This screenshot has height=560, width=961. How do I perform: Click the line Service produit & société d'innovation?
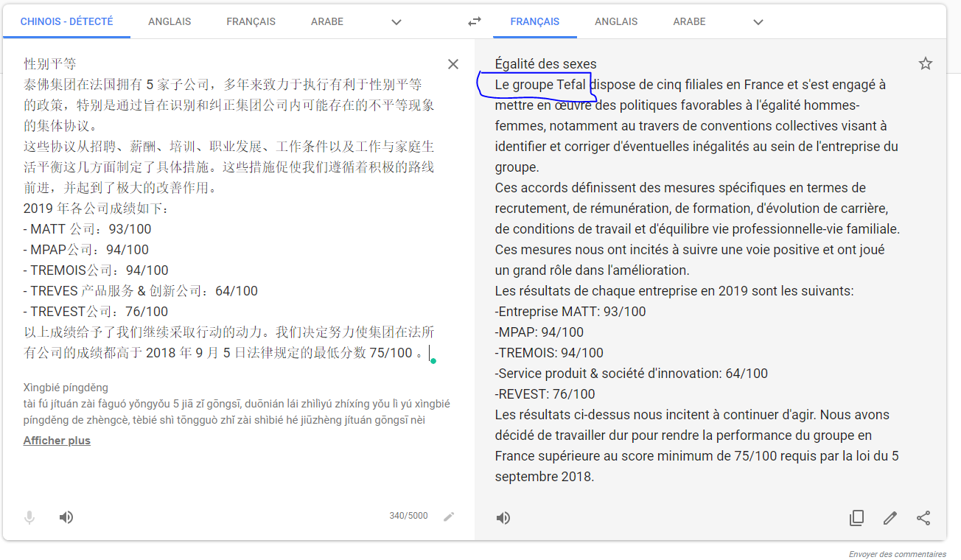click(632, 374)
